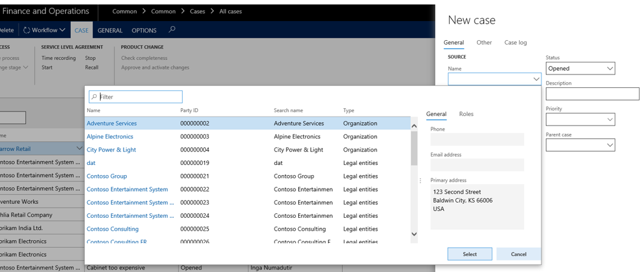Viewport: 644px width, 272px height.
Task: Click the Primary address box
Action: (x=477, y=206)
